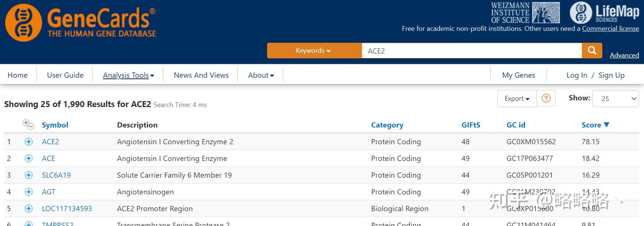
Task: Click the orange search magnifier button
Action: click(592, 50)
